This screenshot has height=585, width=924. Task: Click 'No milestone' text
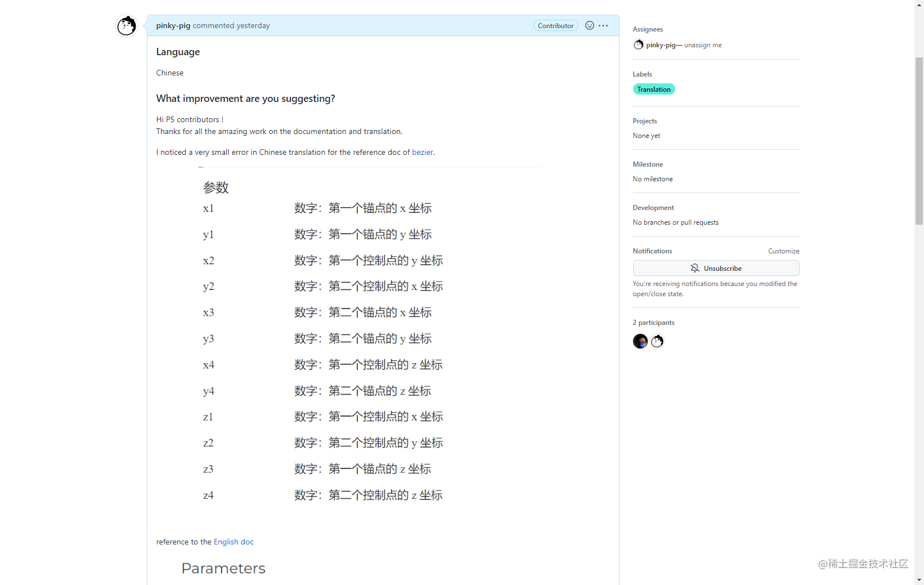point(653,179)
